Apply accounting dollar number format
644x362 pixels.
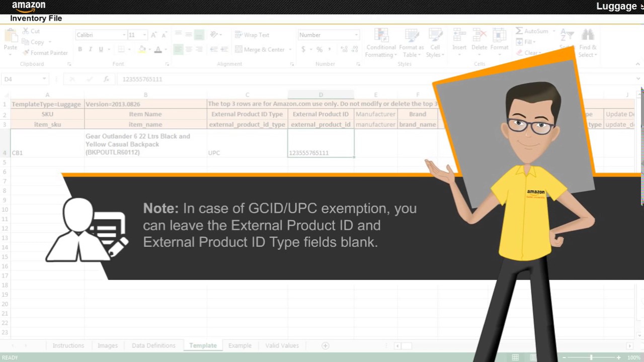(x=303, y=49)
